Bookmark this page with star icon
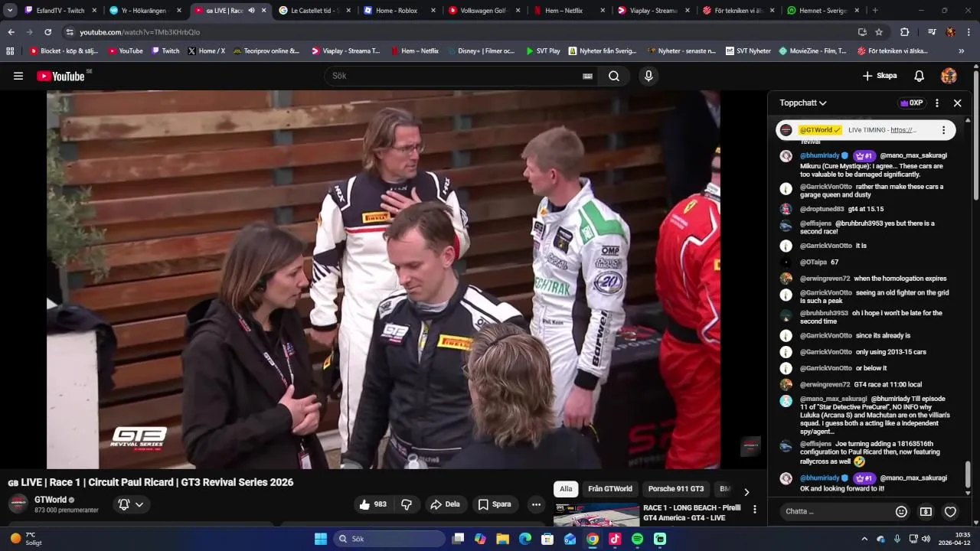The width and height of the screenshot is (980, 551). [x=879, y=32]
